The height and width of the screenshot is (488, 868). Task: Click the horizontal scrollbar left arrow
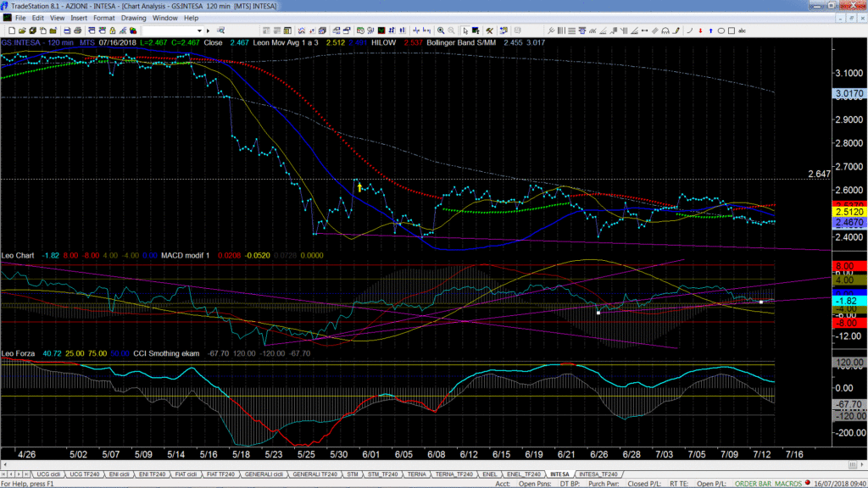5,465
